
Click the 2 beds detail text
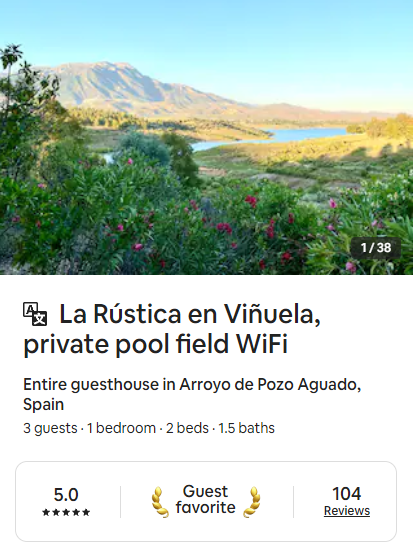click(187, 428)
